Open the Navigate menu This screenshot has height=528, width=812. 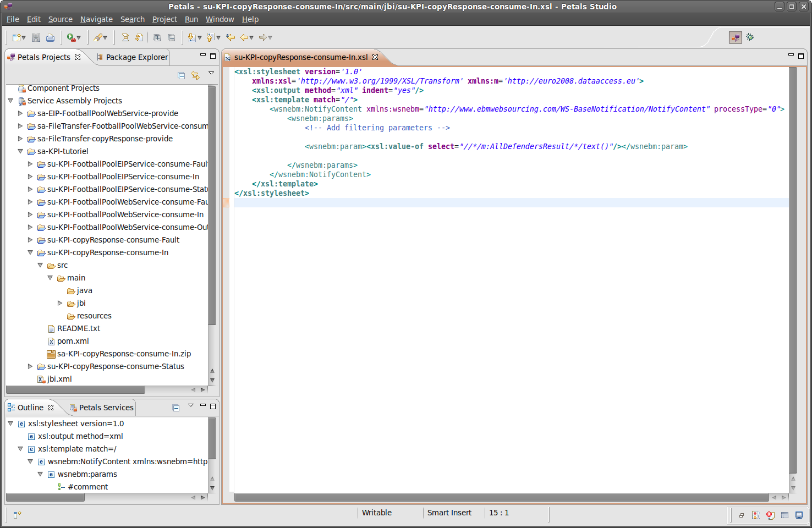click(x=96, y=19)
